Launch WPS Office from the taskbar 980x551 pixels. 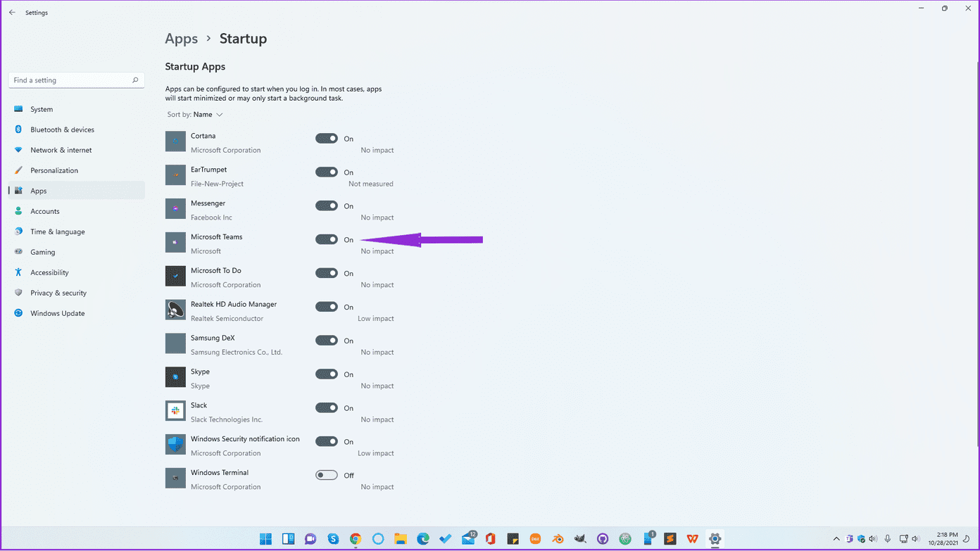693,539
